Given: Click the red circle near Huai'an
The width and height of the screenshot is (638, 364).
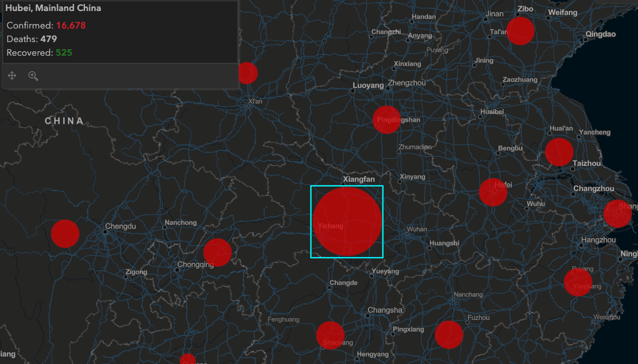Looking at the screenshot, I should 559,152.
